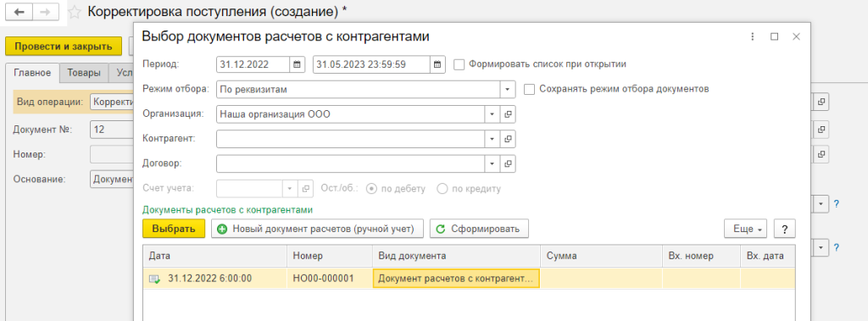The image size is (868, 321).
Task: Open the Контрагент item with its open icon
Action: [508, 139]
